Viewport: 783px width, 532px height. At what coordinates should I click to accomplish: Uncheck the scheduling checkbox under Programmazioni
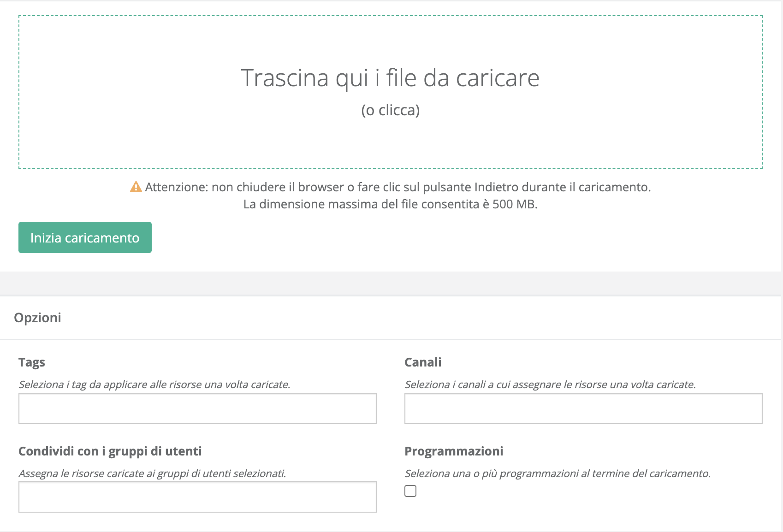(x=410, y=491)
